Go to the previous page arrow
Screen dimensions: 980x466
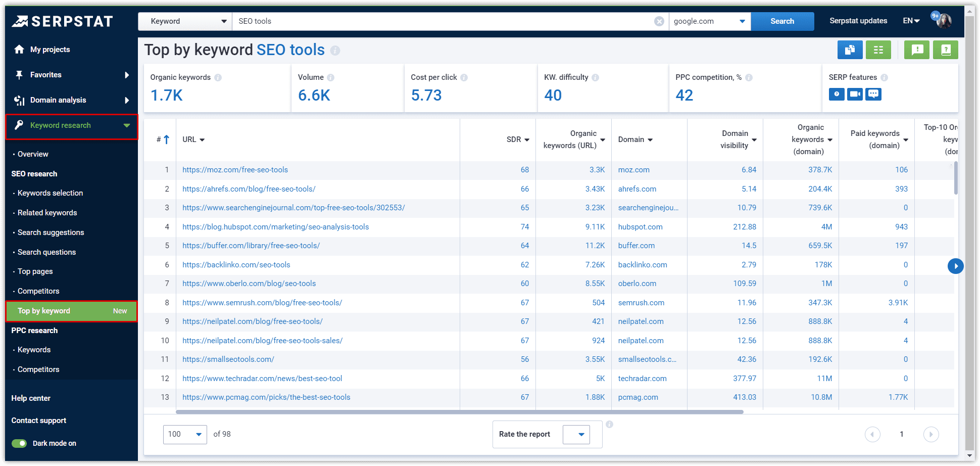click(872, 434)
